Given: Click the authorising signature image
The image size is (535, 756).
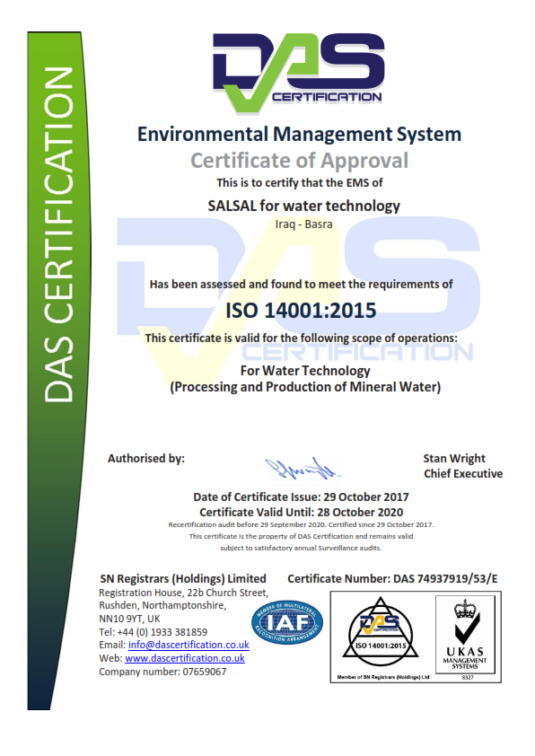Looking at the screenshot, I should (x=303, y=468).
